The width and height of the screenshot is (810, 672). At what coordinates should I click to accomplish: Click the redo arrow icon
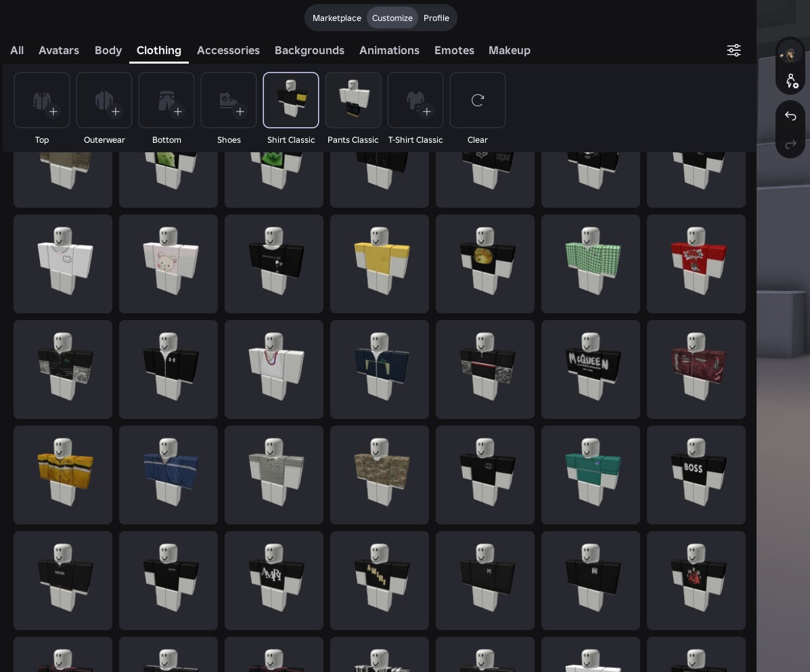(790, 144)
